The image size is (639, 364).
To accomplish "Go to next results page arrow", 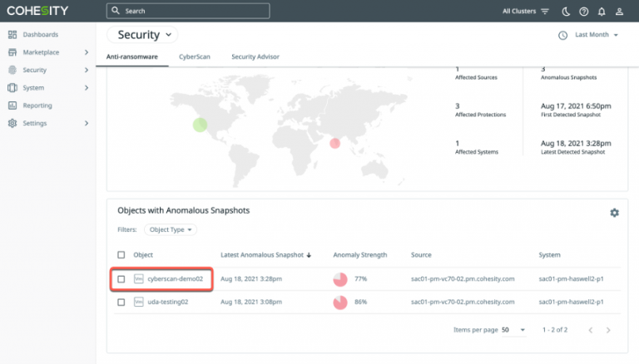I will coord(608,330).
